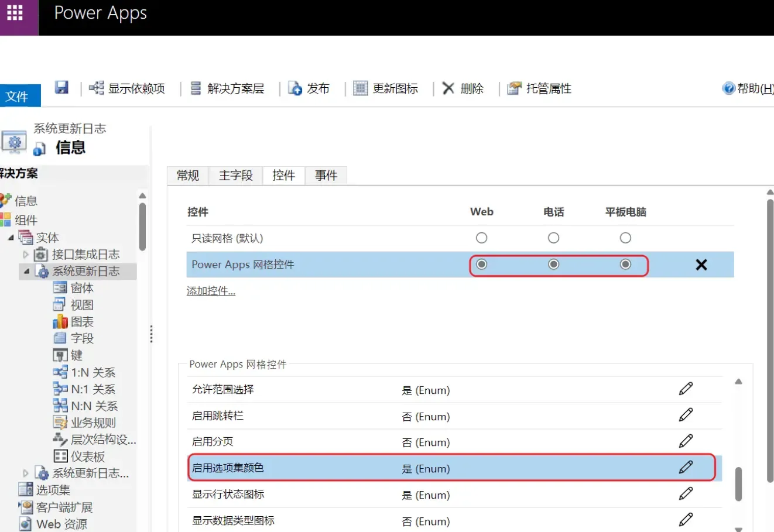Click the 解决方案层 layers icon

pyautogui.click(x=196, y=88)
